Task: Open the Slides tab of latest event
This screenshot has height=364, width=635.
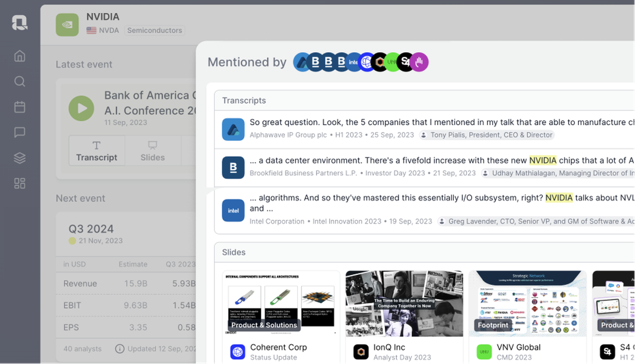Action: pos(152,151)
